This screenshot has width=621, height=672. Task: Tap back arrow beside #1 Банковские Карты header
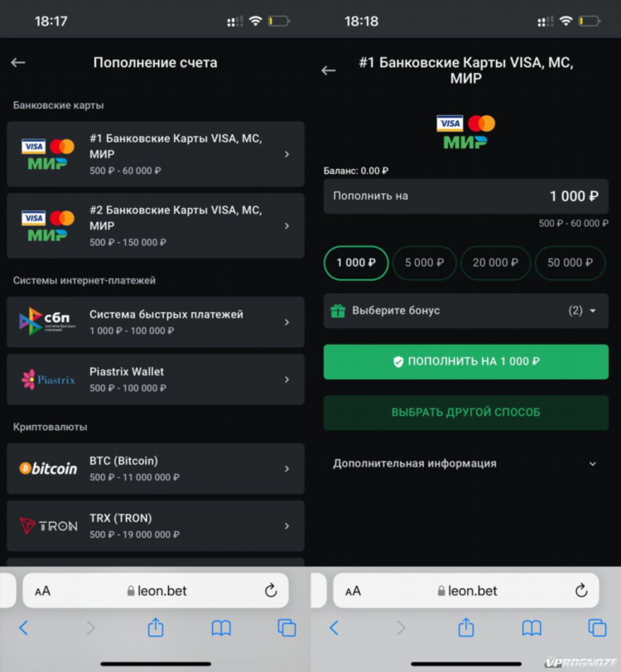coord(329,70)
